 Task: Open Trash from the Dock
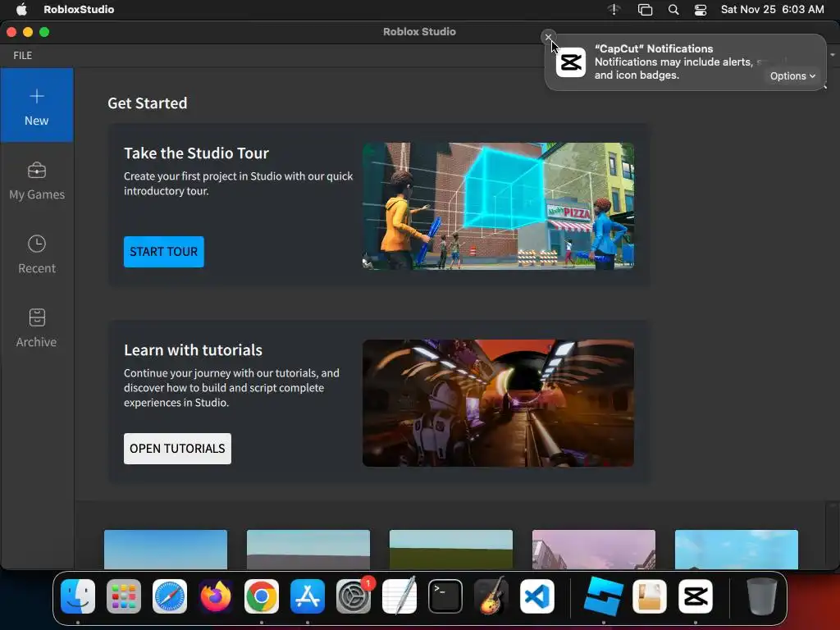click(x=762, y=596)
